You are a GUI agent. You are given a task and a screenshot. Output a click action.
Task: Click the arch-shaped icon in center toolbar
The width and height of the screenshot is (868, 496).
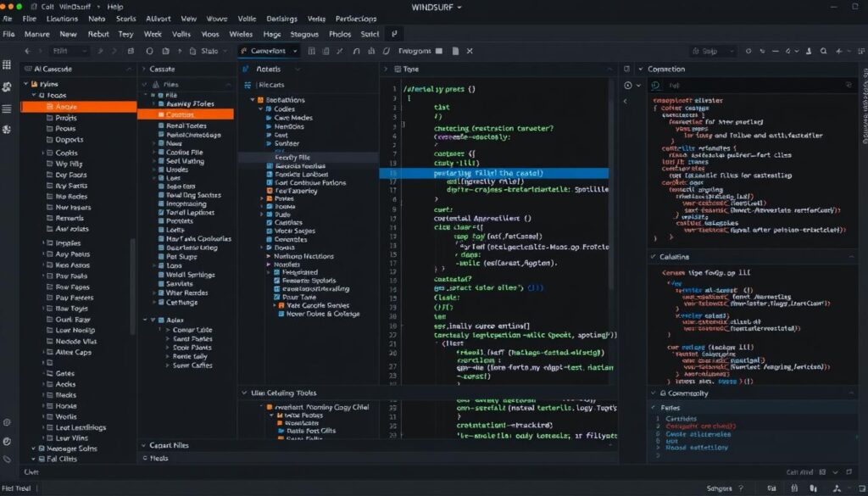356,51
